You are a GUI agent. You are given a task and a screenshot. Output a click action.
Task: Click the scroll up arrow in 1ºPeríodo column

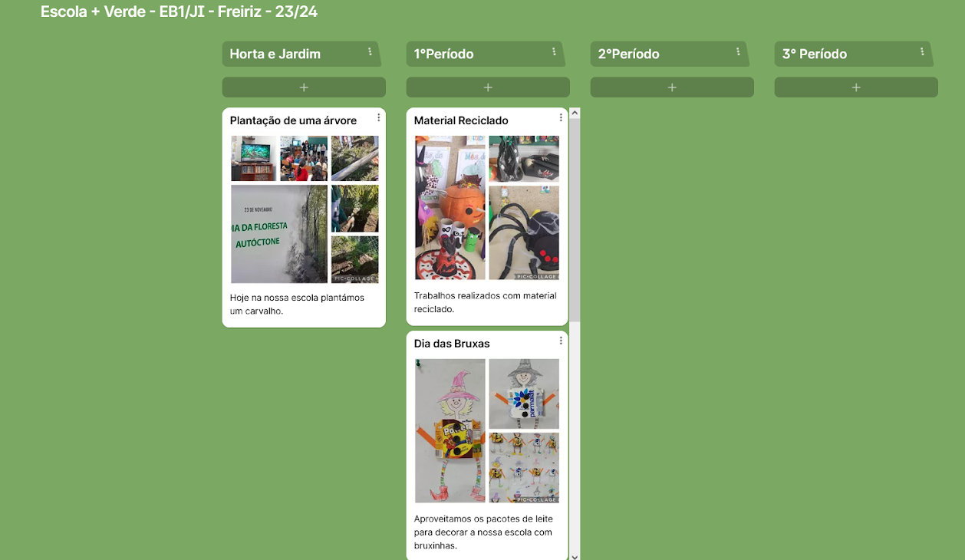click(x=575, y=114)
